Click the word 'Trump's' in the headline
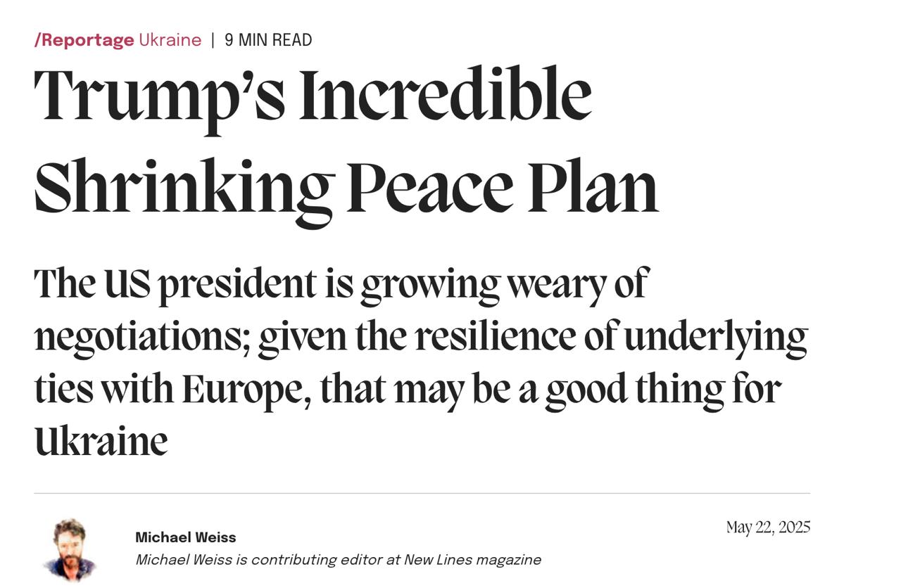 tap(159, 96)
